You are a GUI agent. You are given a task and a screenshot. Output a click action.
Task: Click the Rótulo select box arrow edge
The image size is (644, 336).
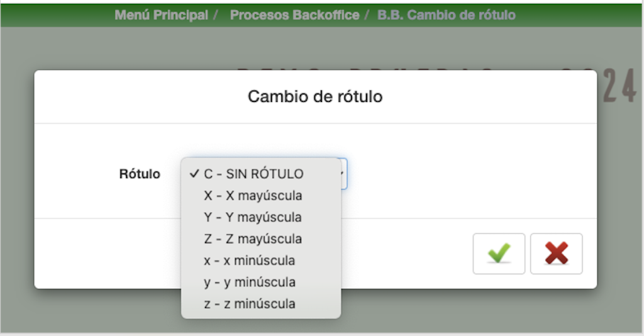click(344, 174)
